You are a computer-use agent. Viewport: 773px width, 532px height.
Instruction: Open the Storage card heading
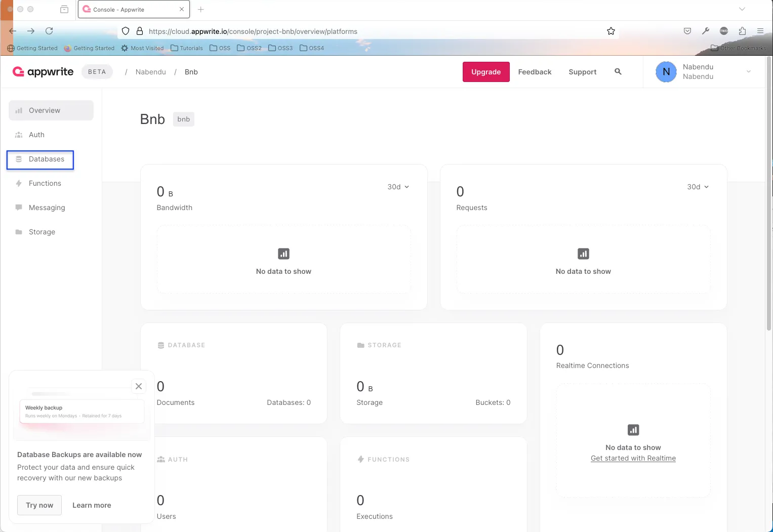[x=379, y=345]
